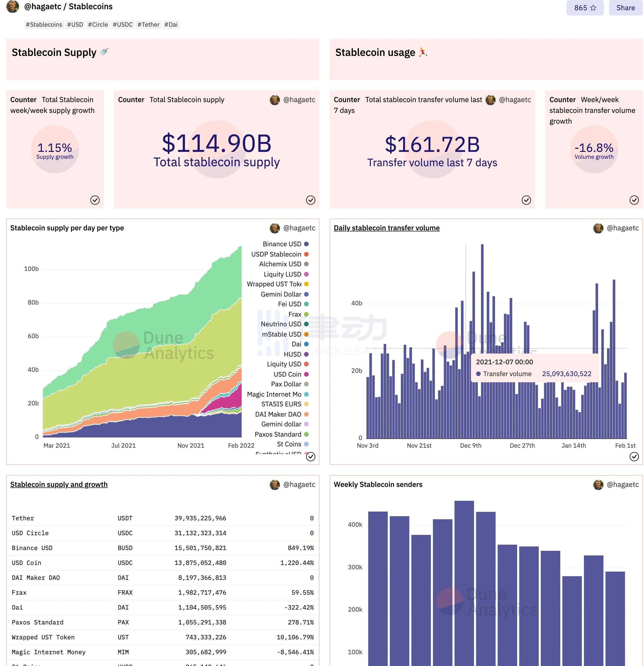Click checkmark icon on supply per day chart
Screen dimensions: 644x666
point(310,457)
